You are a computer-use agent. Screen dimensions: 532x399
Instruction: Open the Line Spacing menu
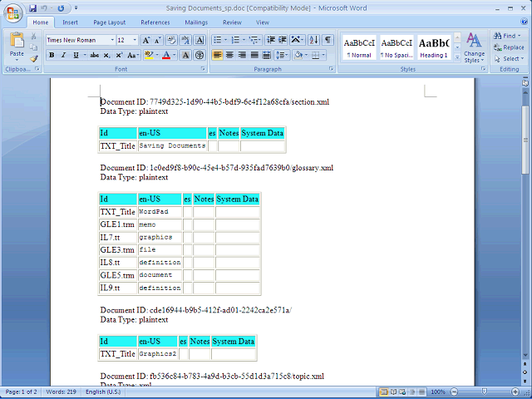[282, 55]
